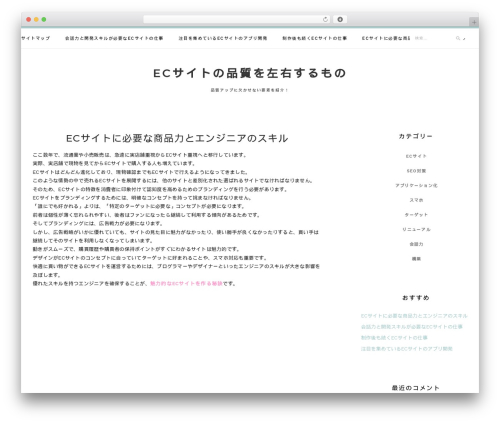Click the site tagline under the title
Image resolution: width=500 pixels, height=423 pixels.
point(249,90)
